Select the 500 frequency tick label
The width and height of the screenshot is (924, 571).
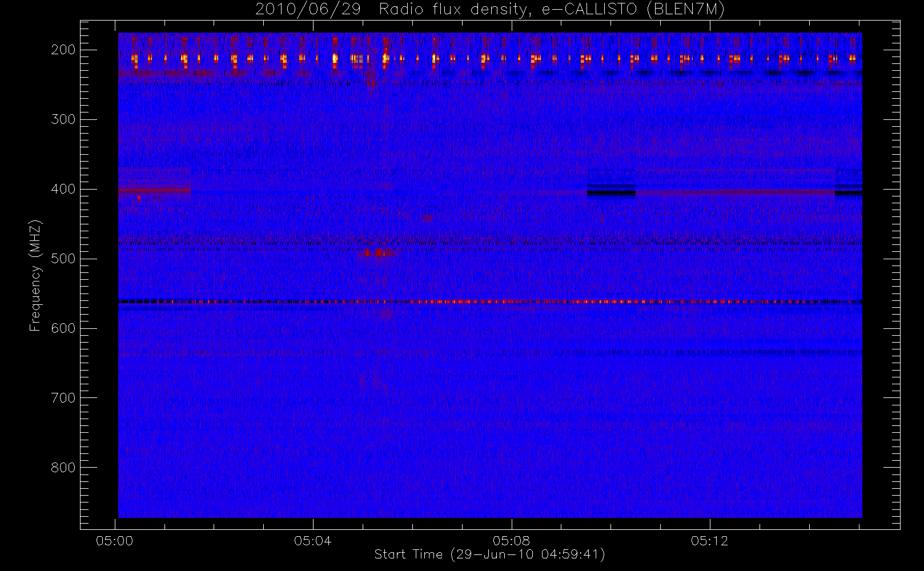click(x=63, y=259)
